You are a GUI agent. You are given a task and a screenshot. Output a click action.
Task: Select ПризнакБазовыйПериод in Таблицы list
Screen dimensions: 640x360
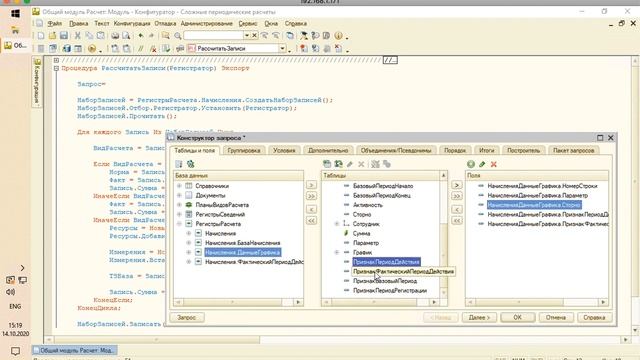[x=385, y=281]
